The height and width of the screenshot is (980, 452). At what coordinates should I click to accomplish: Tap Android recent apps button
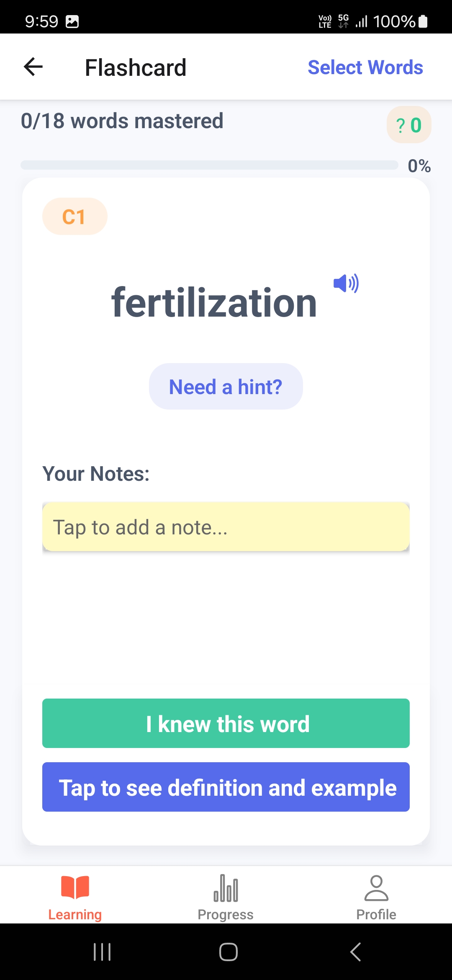(x=102, y=952)
